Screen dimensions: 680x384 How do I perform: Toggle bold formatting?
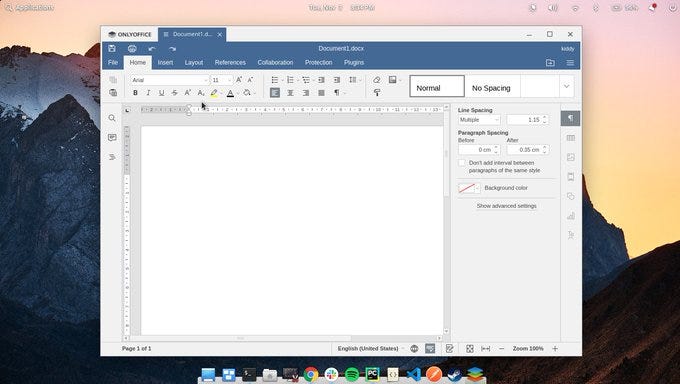point(135,92)
